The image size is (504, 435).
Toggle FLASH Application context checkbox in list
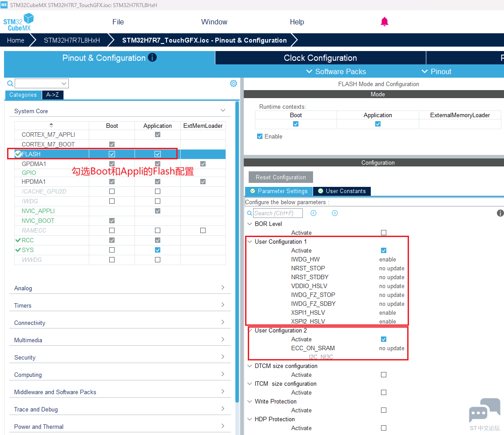[158, 154]
